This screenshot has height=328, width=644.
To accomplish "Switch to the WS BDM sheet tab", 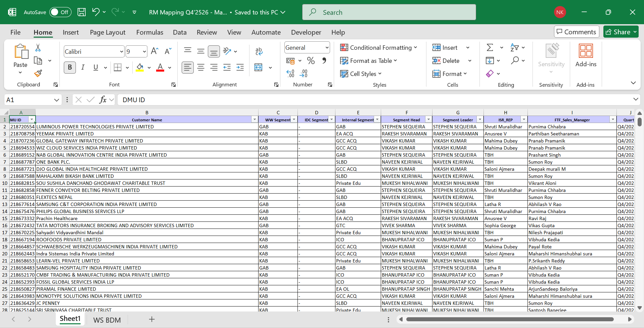I will click(x=107, y=320).
